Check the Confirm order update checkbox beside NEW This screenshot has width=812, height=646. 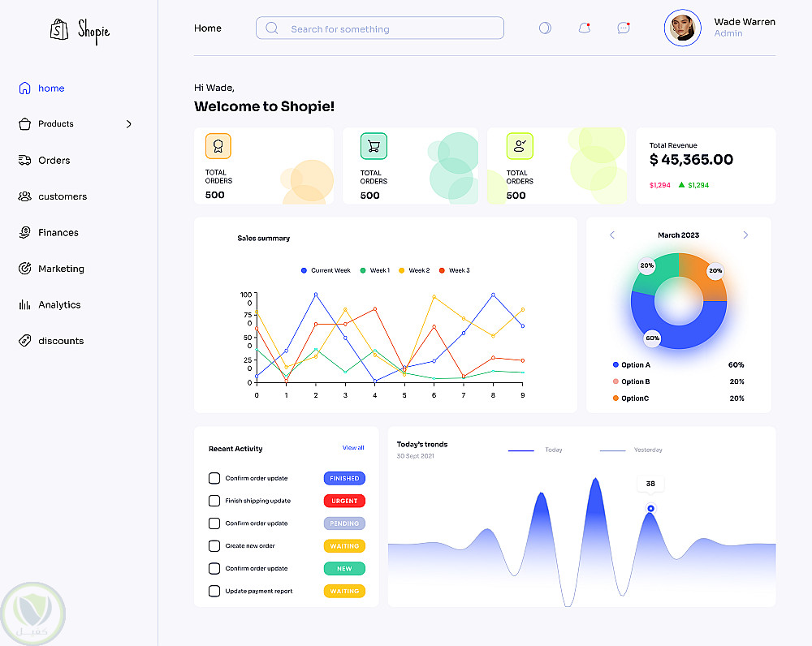[214, 568]
